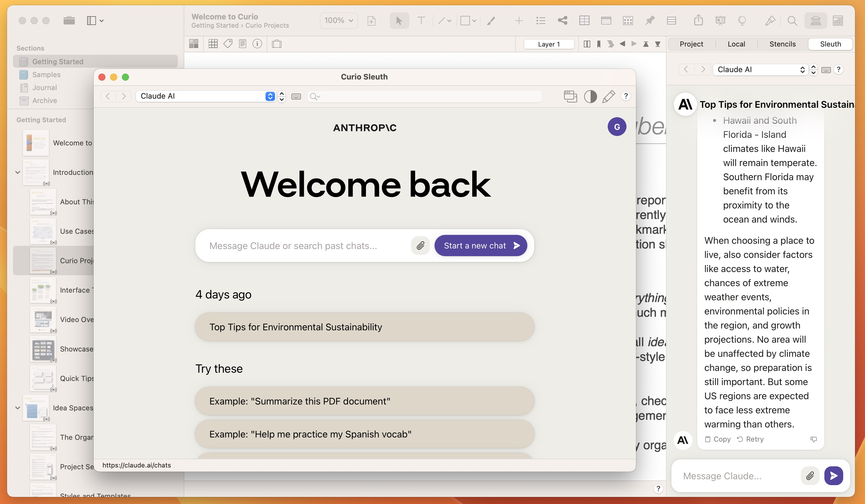This screenshot has height=504, width=865.
Task: Open the tag icon in the secondary bar
Action: [228, 44]
